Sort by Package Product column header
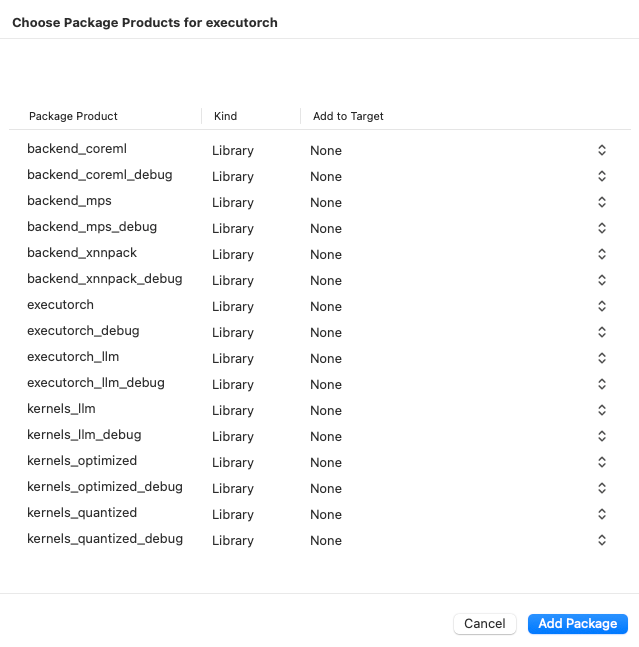Screen dimensions: 639x647 73,116
